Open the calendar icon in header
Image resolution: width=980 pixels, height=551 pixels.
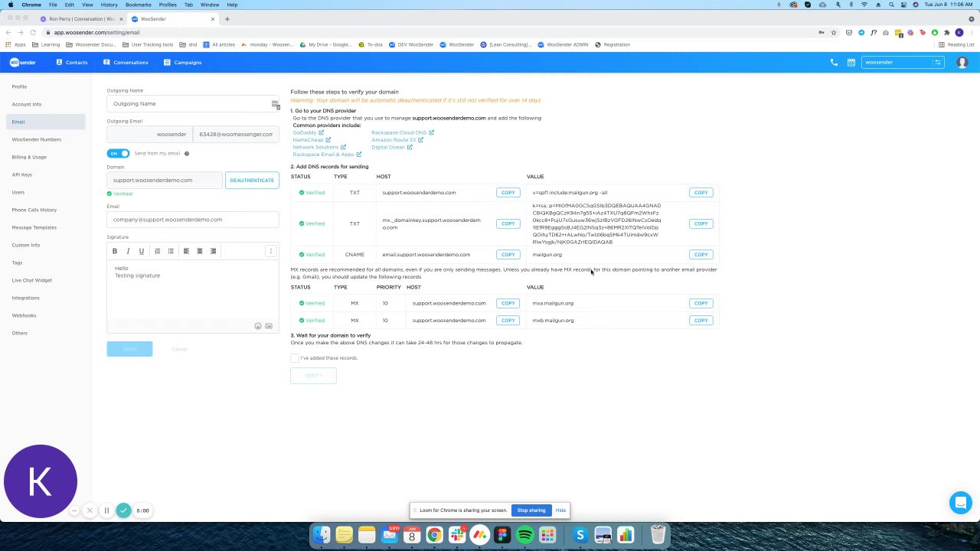[851, 62]
